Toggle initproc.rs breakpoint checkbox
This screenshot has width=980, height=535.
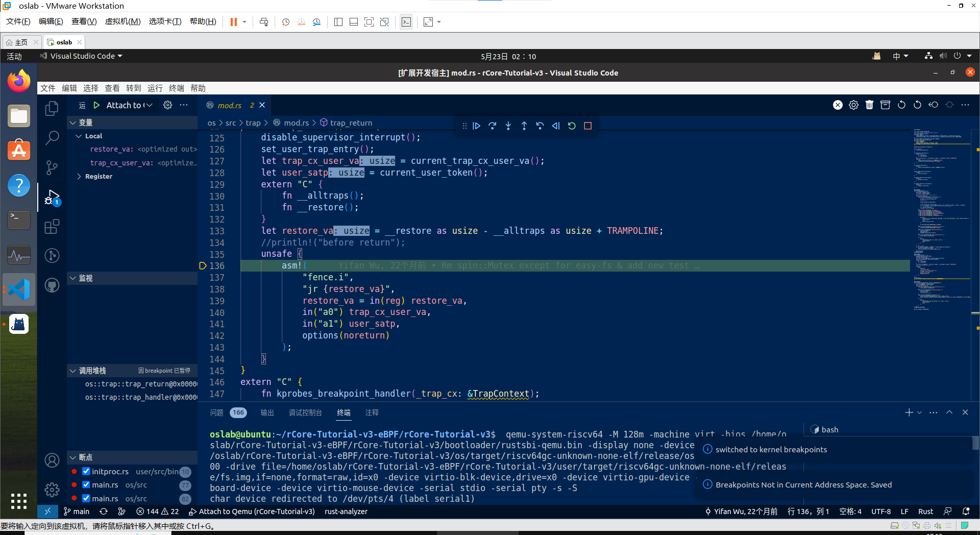(x=86, y=471)
